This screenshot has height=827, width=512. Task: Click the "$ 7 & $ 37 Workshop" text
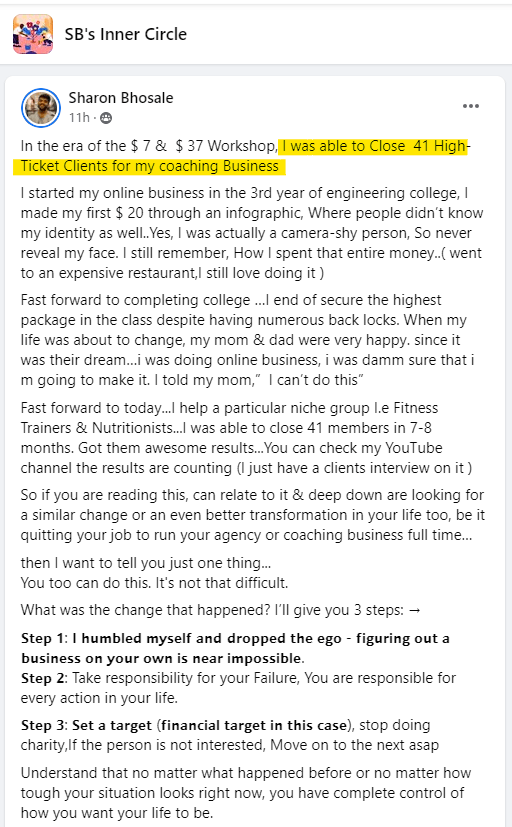[x=204, y=146]
